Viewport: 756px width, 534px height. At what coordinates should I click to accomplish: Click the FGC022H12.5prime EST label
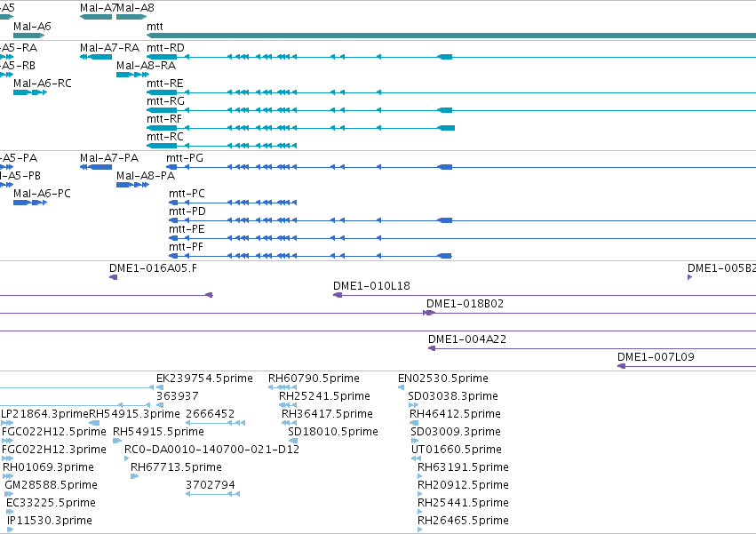click(x=54, y=432)
